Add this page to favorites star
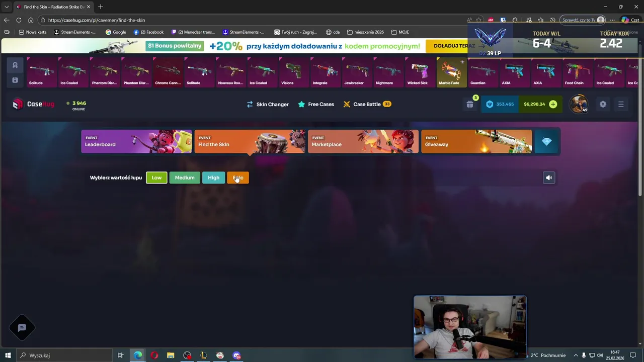 [478, 20]
